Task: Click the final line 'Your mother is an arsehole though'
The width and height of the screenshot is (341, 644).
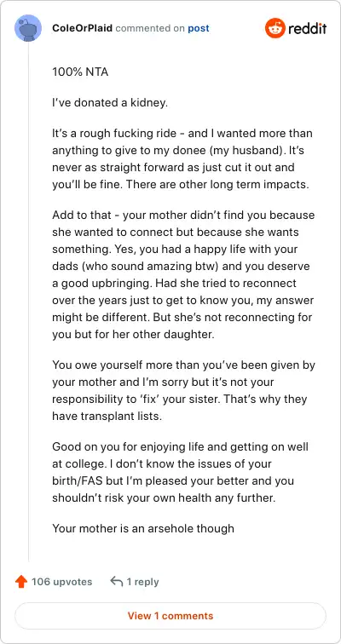Action: pos(143,528)
